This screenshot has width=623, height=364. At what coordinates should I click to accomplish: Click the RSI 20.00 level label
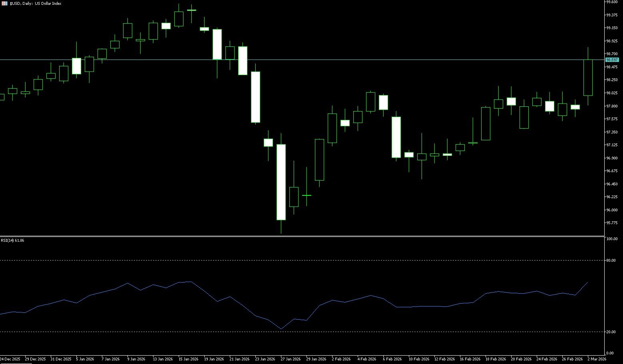click(611, 332)
